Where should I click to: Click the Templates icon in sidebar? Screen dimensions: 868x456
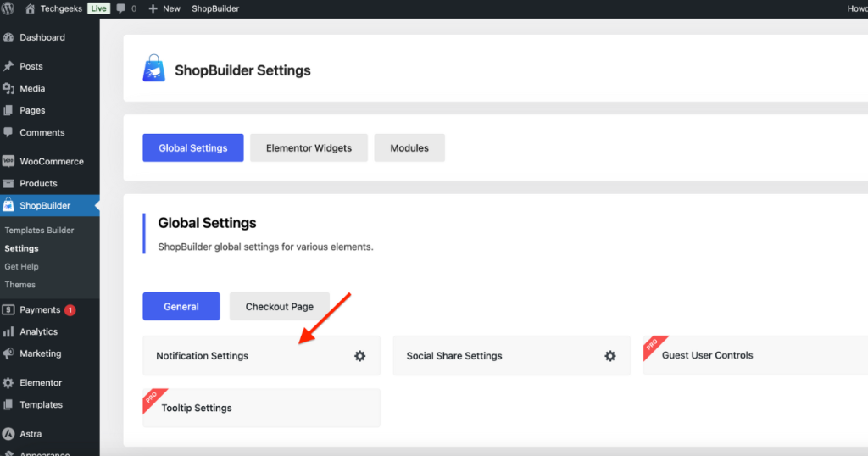click(x=8, y=404)
